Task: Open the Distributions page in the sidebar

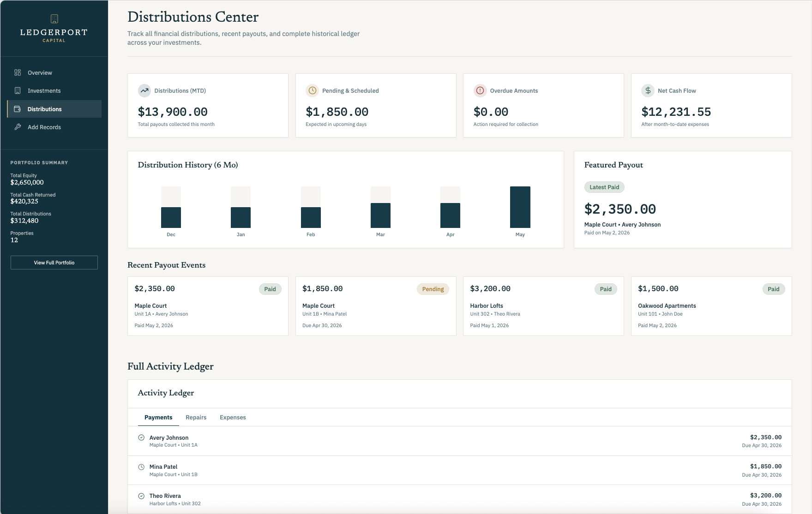Action: click(x=54, y=109)
